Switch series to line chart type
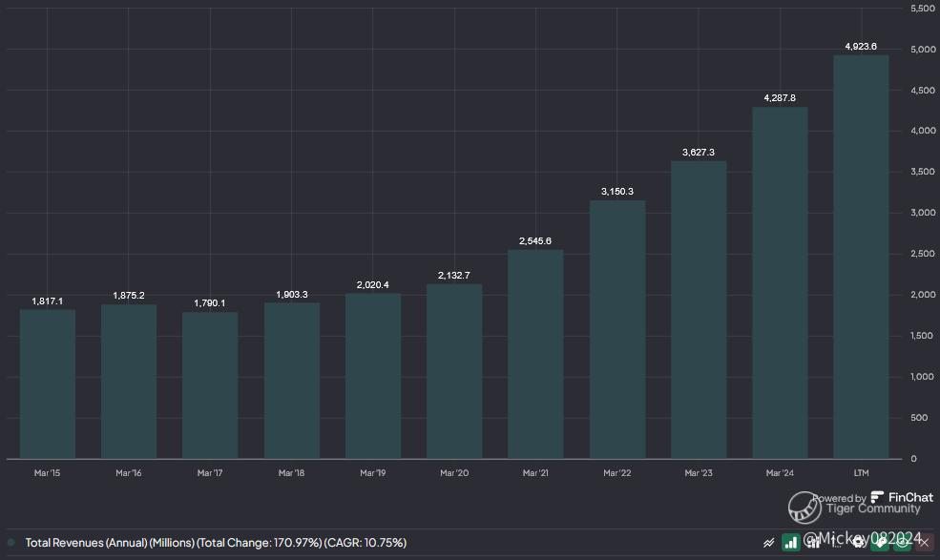The image size is (940, 560). (769, 542)
